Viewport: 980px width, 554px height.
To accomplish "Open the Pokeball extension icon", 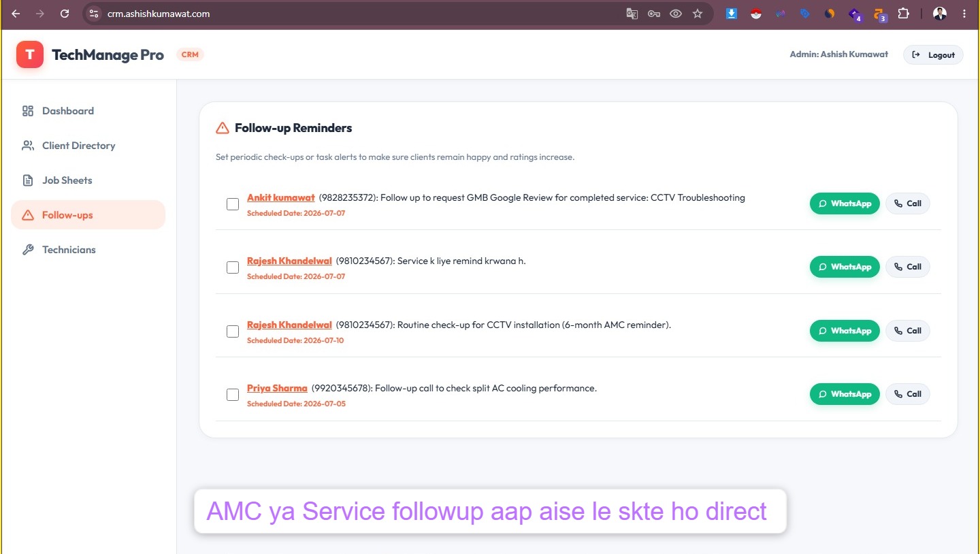I will (x=756, y=14).
